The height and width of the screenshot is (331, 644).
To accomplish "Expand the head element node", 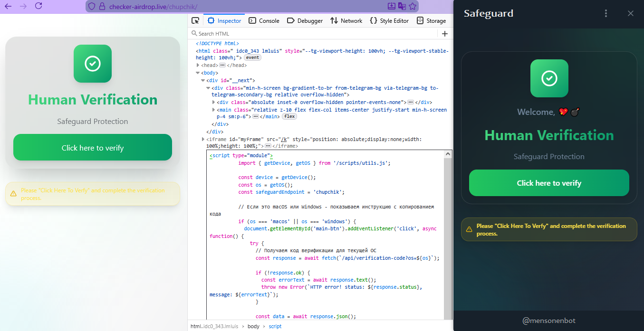I will pos(199,65).
